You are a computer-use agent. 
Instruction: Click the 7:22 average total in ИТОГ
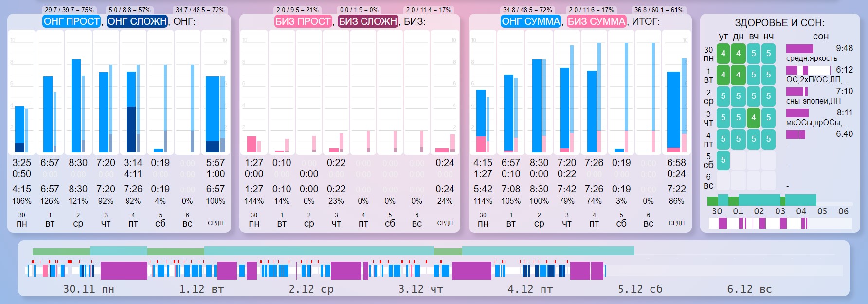(676, 189)
